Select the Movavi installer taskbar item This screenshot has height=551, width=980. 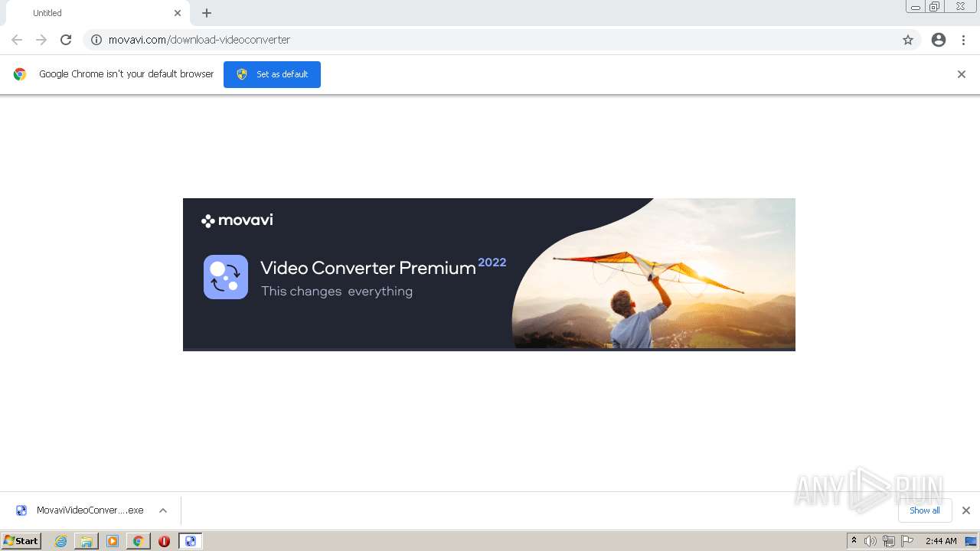tap(190, 541)
